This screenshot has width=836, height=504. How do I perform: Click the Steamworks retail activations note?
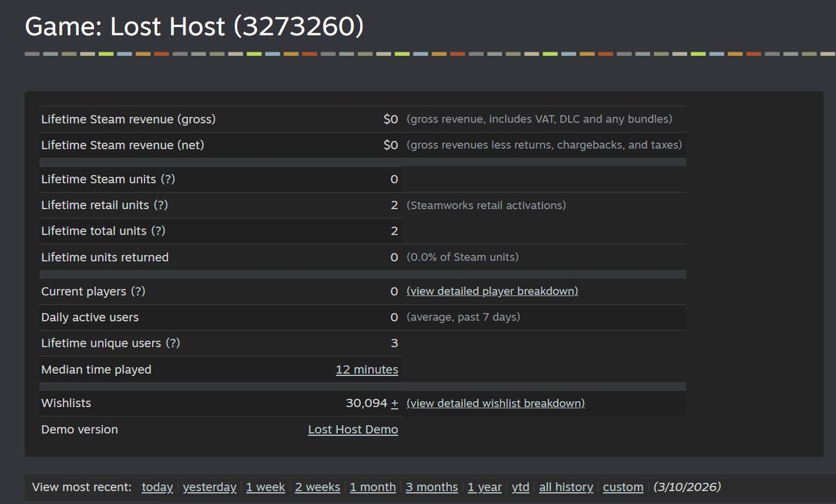click(486, 205)
